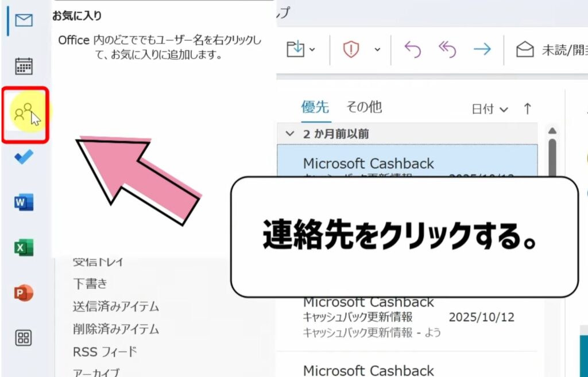Click the People contacts icon
Screen dimensions: 588x377
pyautogui.click(x=24, y=111)
